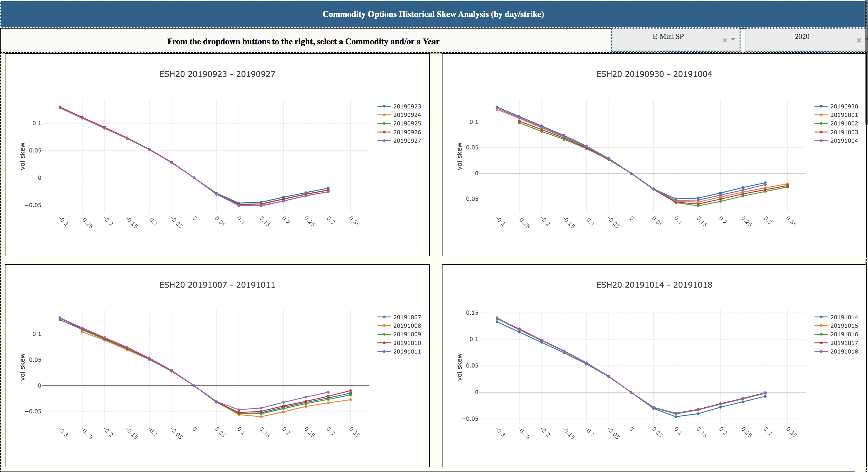Click the vol skew axis label of top-left chart
This screenshot has width=868, height=472.
[22, 156]
